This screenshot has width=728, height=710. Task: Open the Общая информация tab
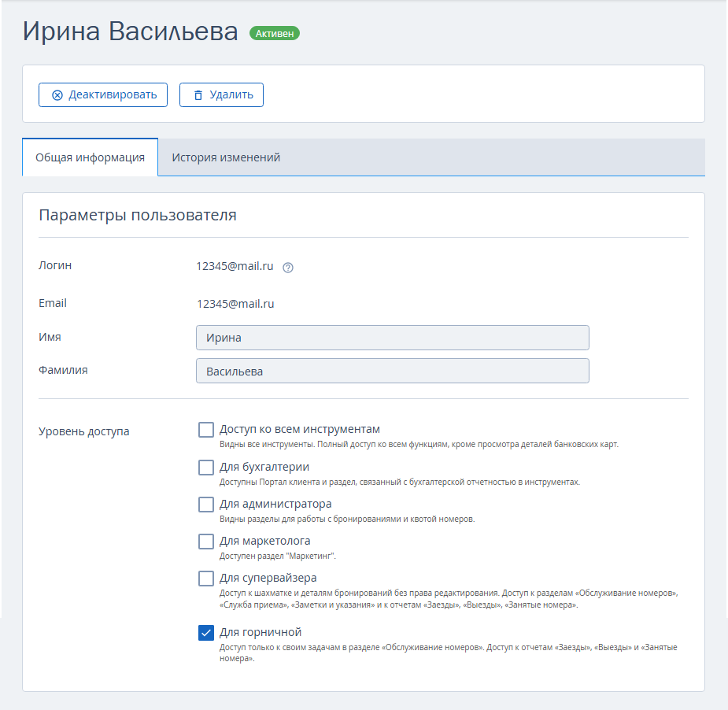pyautogui.click(x=90, y=157)
